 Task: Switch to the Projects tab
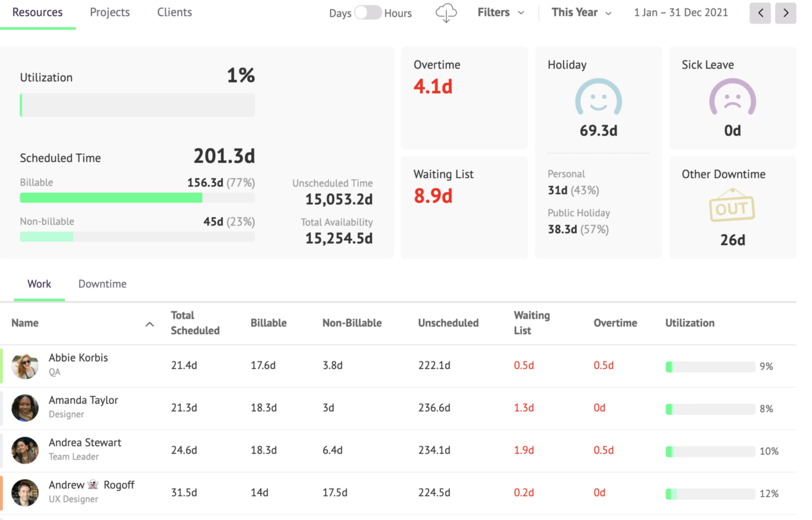pyautogui.click(x=109, y=12)
